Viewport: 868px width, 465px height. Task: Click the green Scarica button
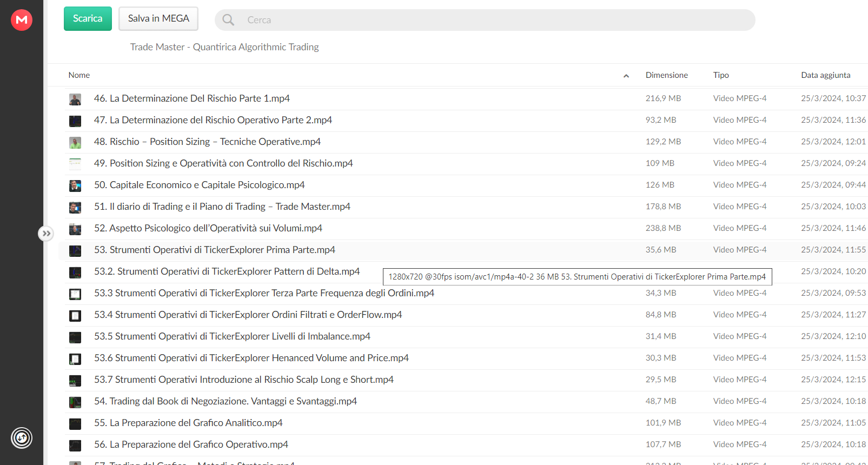click(88, 18)
